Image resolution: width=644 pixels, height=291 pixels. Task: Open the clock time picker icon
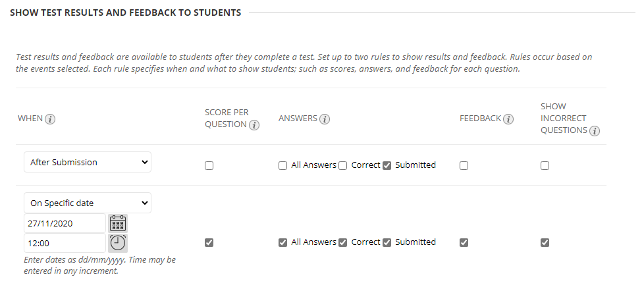point(118,243)
